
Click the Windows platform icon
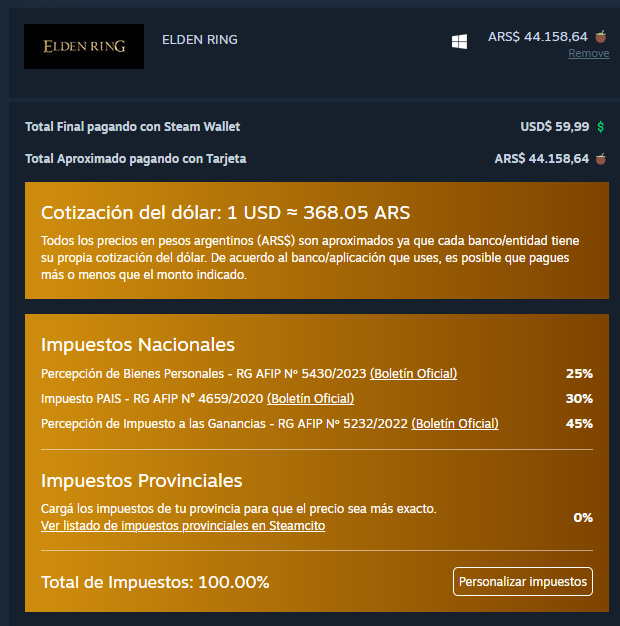click(x=459, y=42)
